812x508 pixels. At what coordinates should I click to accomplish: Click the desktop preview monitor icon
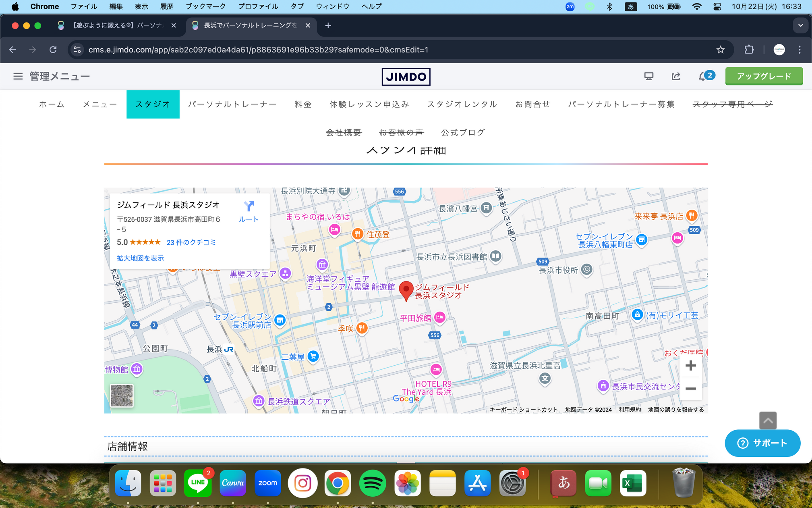[648, 76]
